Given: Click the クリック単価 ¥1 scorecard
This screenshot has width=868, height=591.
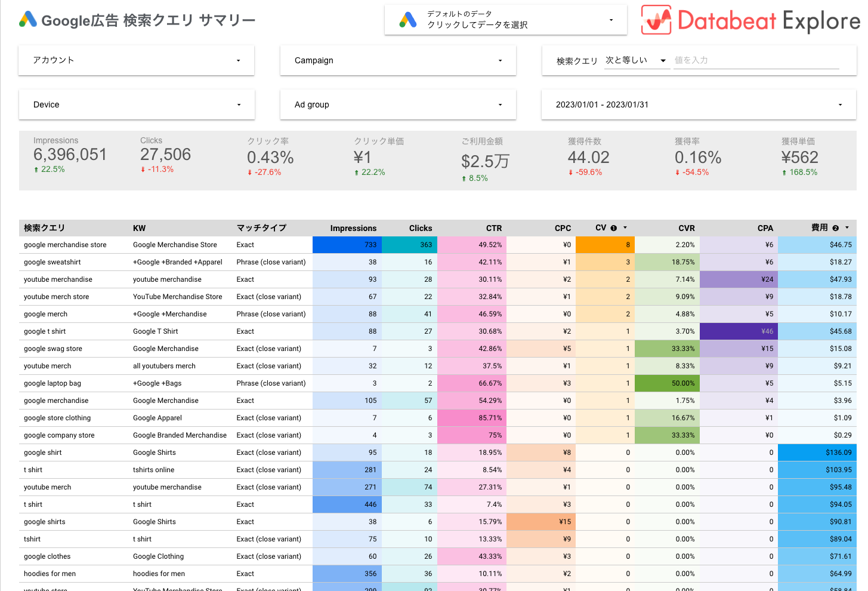Looking at the screenshot, I should coord(378,158).
